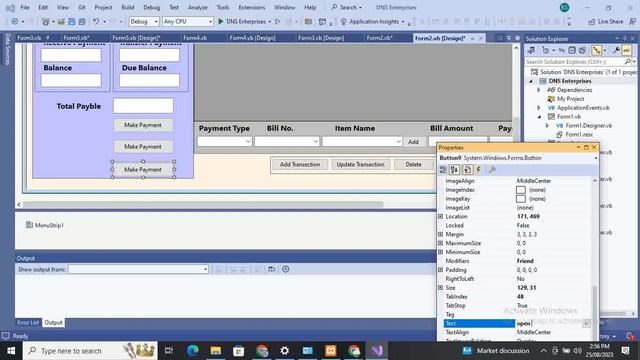Show the Properties list icon in Properties panel
Screen dimensions: 640x360
click(x=467, y=170)
